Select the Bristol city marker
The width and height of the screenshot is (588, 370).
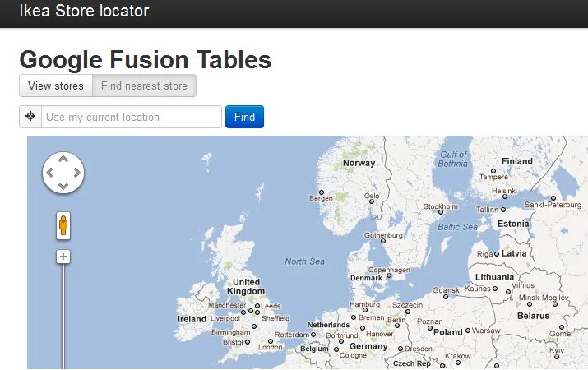[x=248, y=342]
